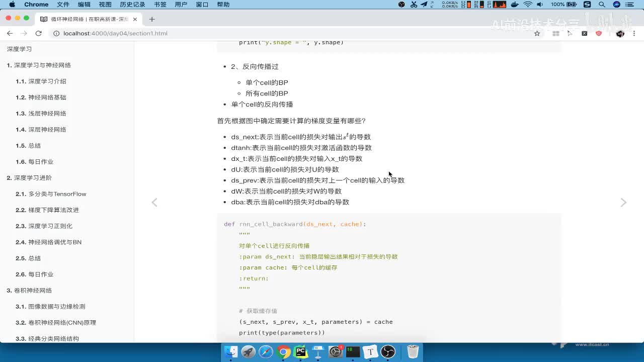Open section 2.6. 每日作业
Screen dimensions: 644x362
34,275
